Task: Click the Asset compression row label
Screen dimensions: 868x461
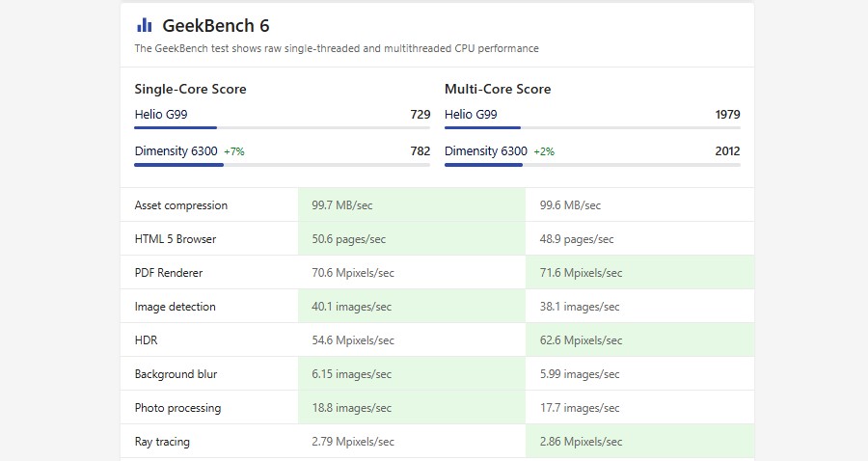Action: [x=181, y=205]
